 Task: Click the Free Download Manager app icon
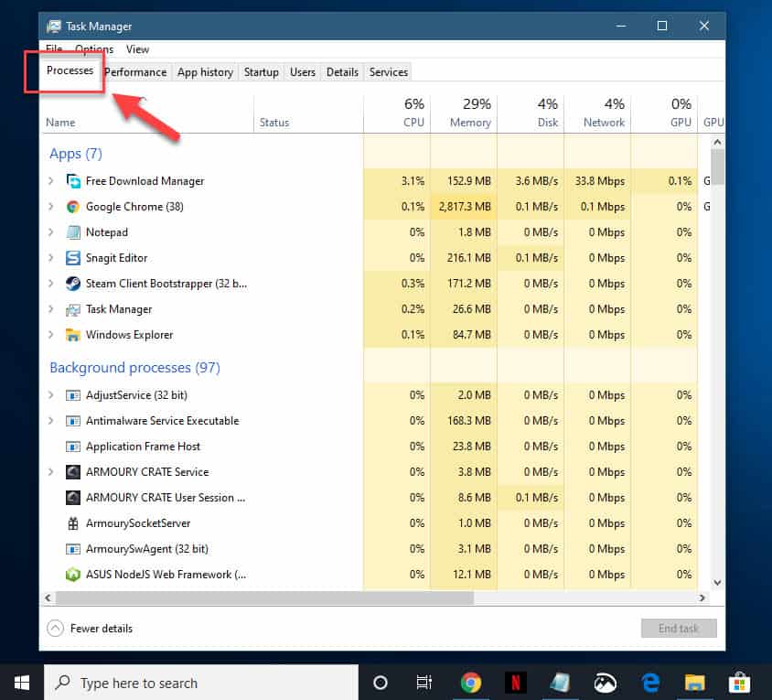(x=73, y=181)
